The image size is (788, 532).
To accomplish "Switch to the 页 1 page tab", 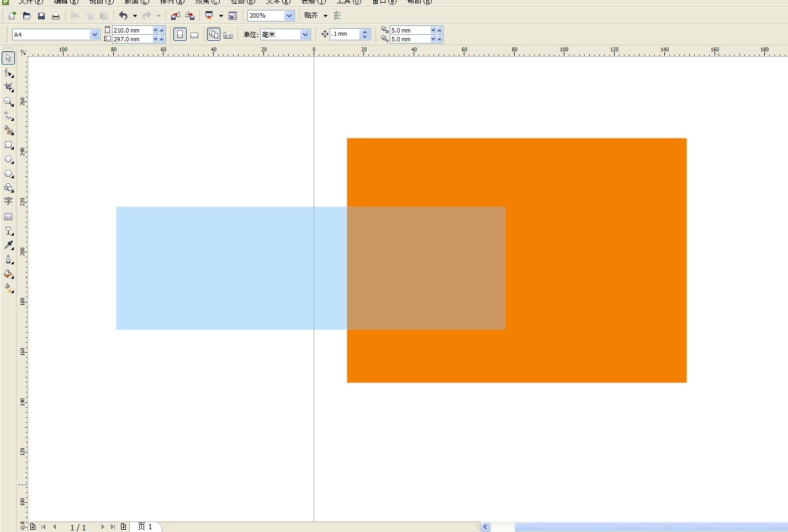I will pos(145,527).
